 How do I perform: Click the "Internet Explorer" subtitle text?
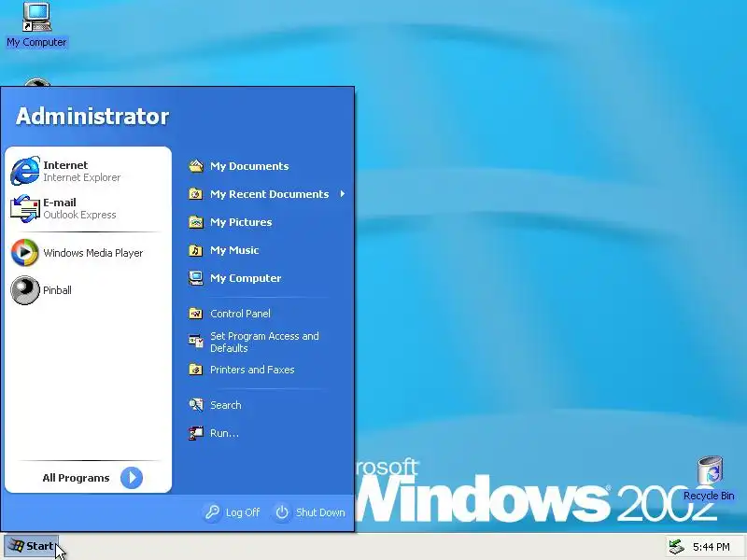coord(81,177)
